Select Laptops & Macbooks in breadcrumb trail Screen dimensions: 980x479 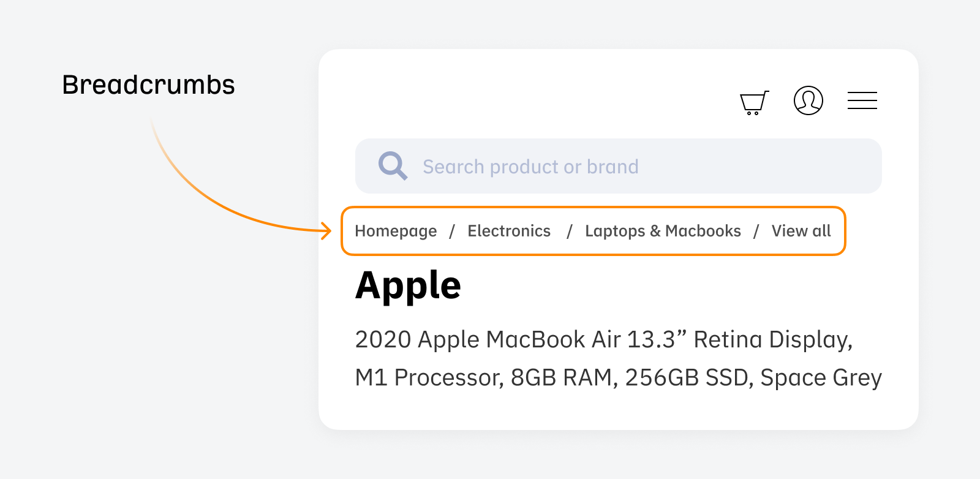pos(663,231)
